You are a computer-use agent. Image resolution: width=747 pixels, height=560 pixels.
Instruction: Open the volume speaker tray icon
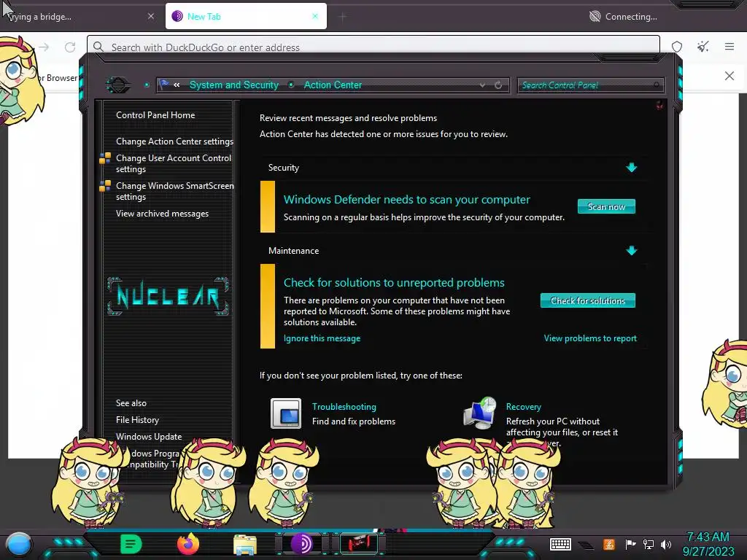point(666,544)
